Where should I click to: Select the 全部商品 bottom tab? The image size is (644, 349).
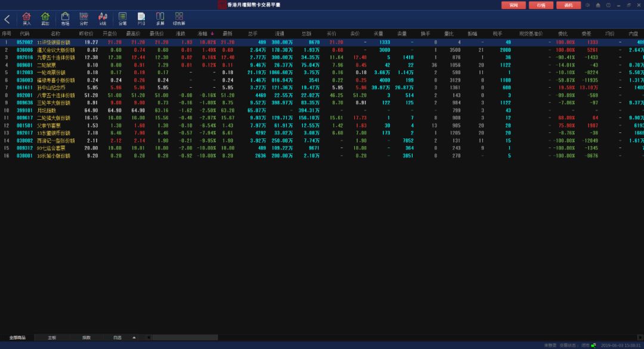click(17, 338)
